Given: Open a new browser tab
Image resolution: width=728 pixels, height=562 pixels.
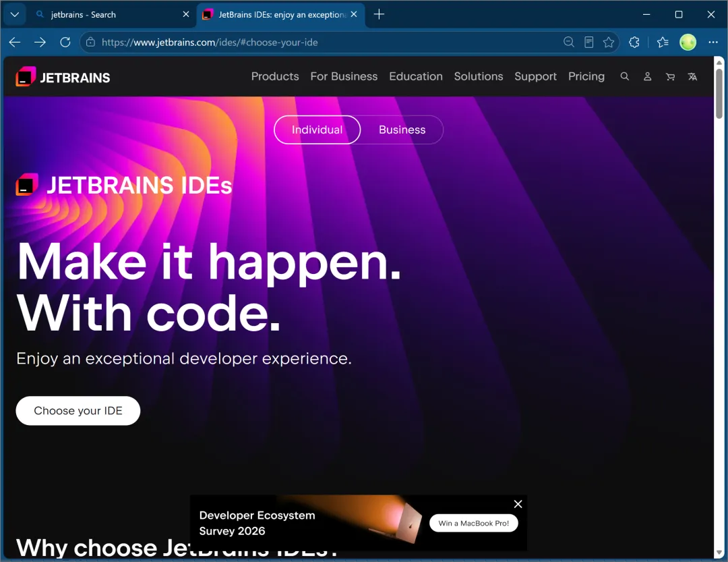Looking at the screenshot, I should tap(379, 14).
